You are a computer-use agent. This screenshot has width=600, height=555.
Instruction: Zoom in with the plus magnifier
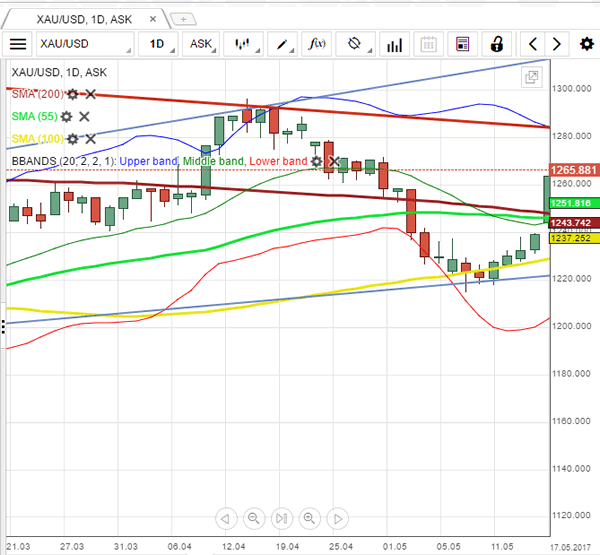pyautogui.click(x=309, y=519)
